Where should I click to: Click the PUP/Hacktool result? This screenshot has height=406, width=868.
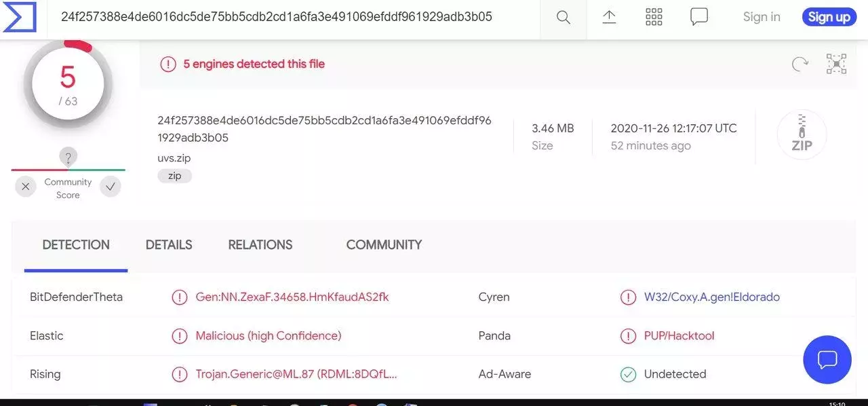click(x=679, y=335)
